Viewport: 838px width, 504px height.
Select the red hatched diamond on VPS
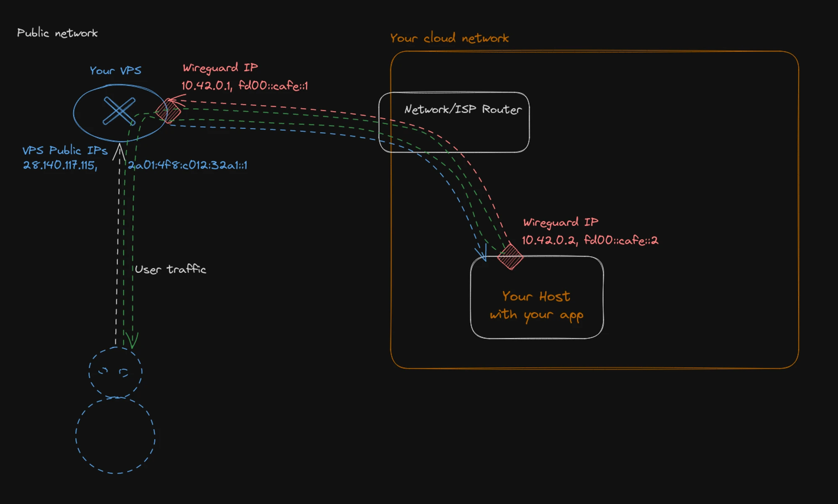coord(168,111)
